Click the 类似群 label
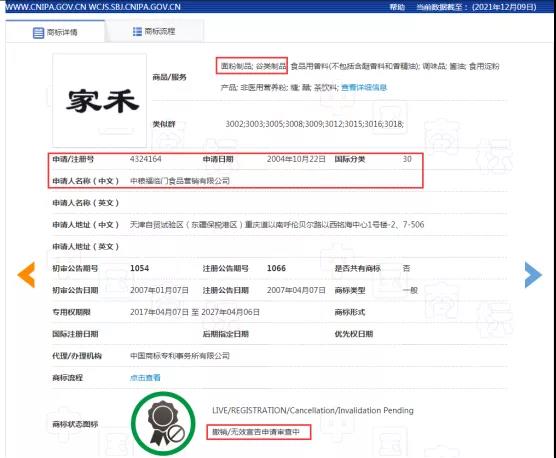This screenshot has width=556, height=458. click(164, 124)
